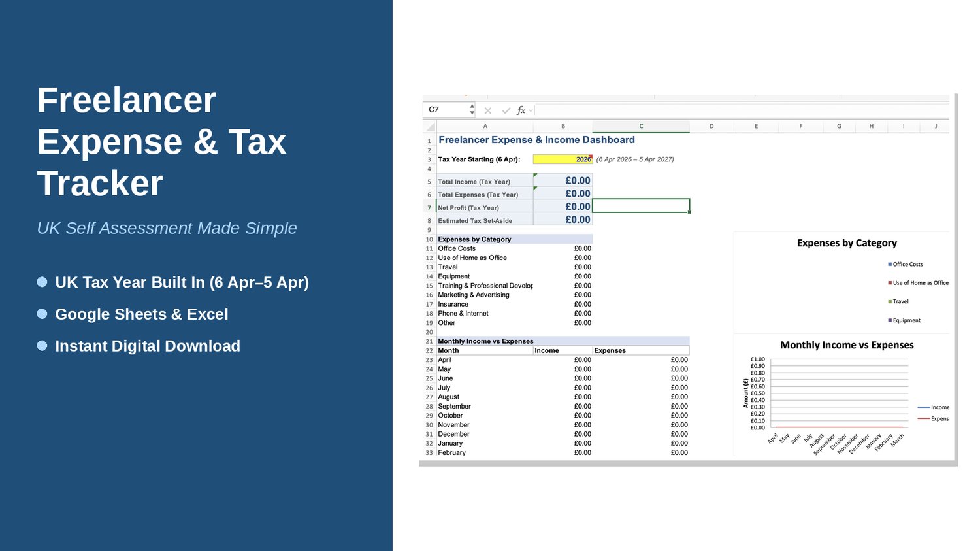This screenshot has height=551, width=980.
Task: Select row 1 header
Action: 429,141
